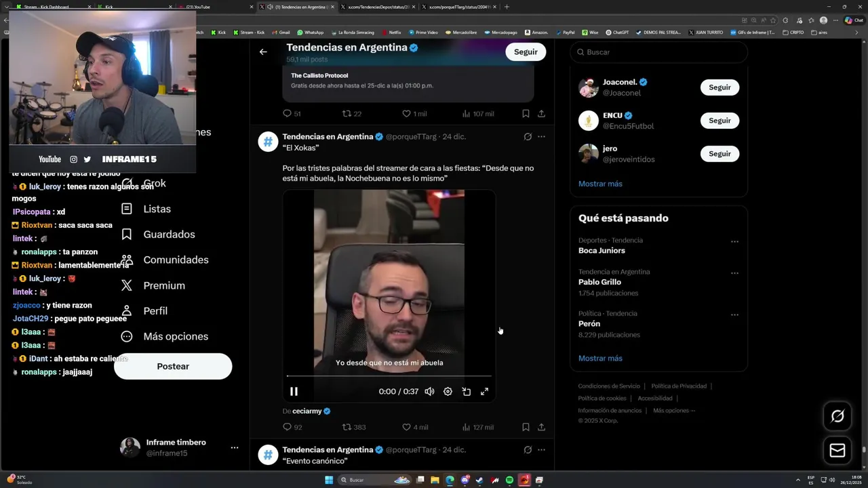Open Netflix bookmark
Screen dimensions: 868x488
[391, 32]
